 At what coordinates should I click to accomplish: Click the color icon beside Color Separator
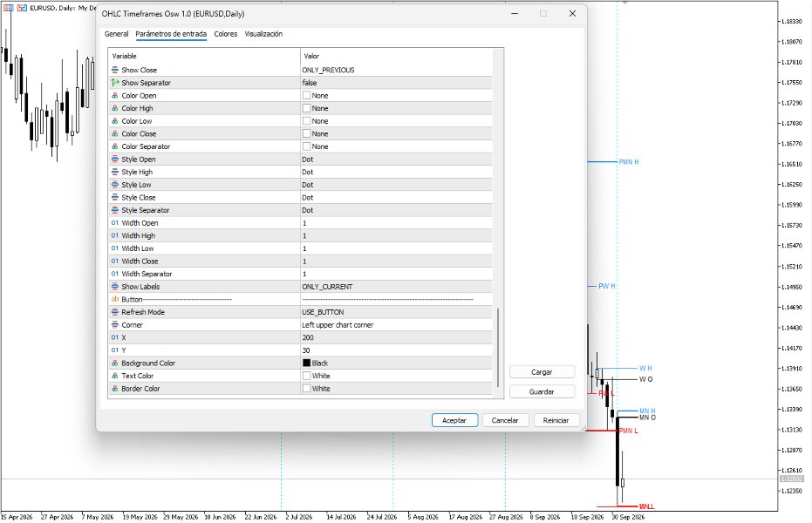(115, 146)
